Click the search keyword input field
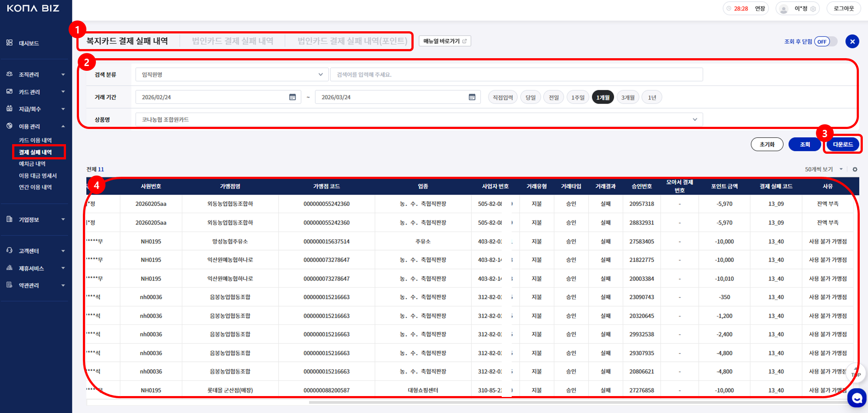Image resolution: width=868 pixels, height=413 pixels. click(x=516, y=75)
